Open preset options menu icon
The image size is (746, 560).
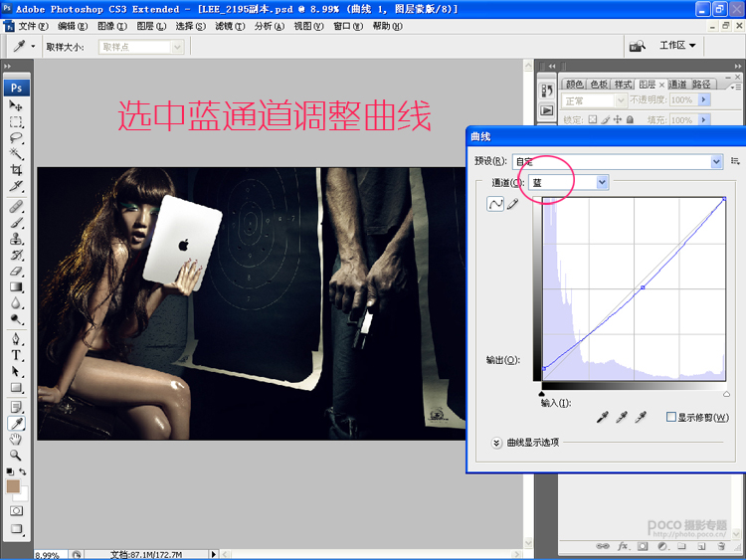pyautogui.click(x=735, y=161)
